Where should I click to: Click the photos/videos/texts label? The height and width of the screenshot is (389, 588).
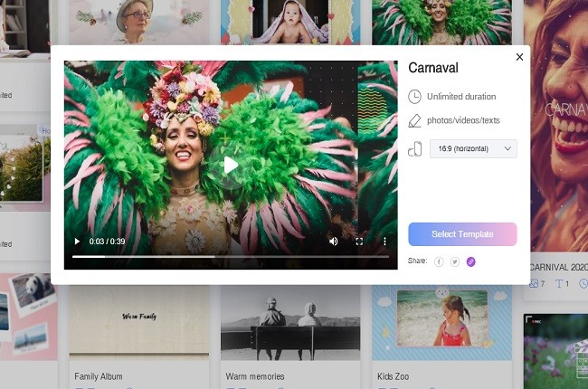pos(463,120)
